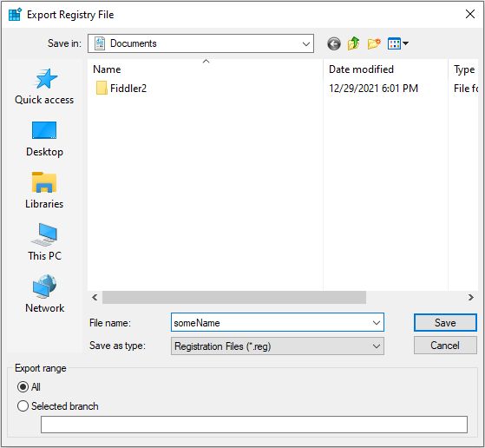Open the View Menu icon
This screenshot has width=485, height=448.
(x=397, y=43)
